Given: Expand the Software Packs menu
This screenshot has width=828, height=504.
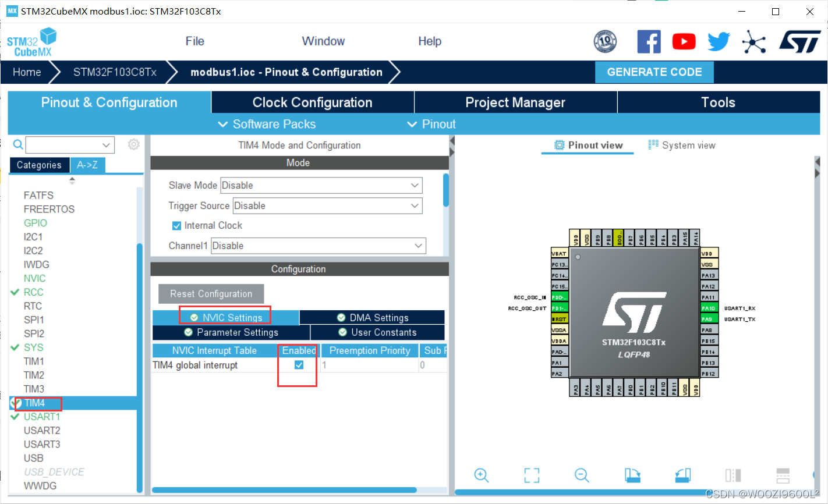Looking at the screenshot, I should click(267, 124).
